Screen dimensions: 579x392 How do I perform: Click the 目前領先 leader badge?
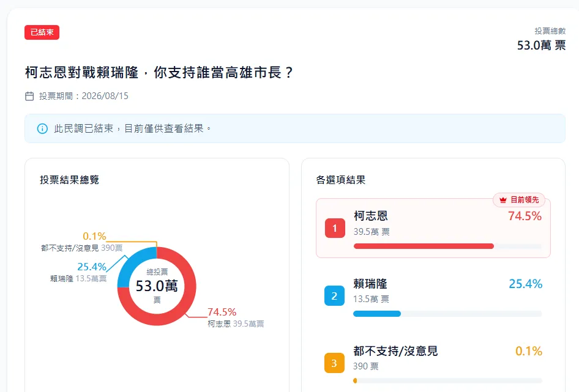pyautogui.click(x=519, y=200)
